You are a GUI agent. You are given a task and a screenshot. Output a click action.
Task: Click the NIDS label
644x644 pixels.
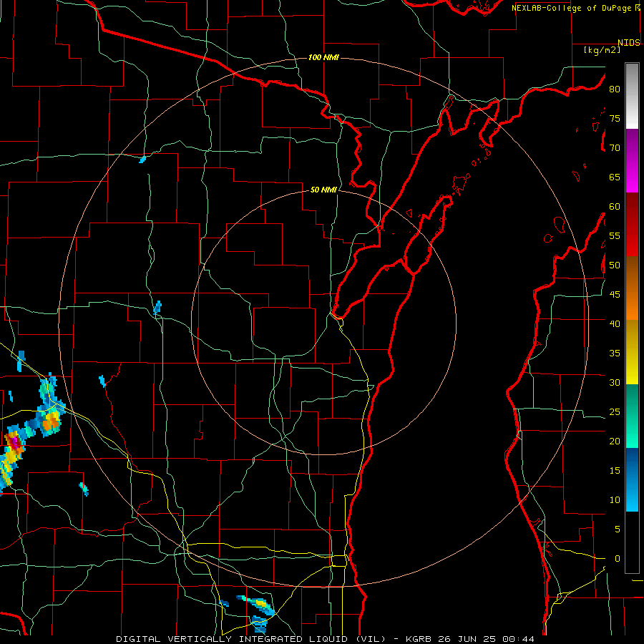(628, 42)
